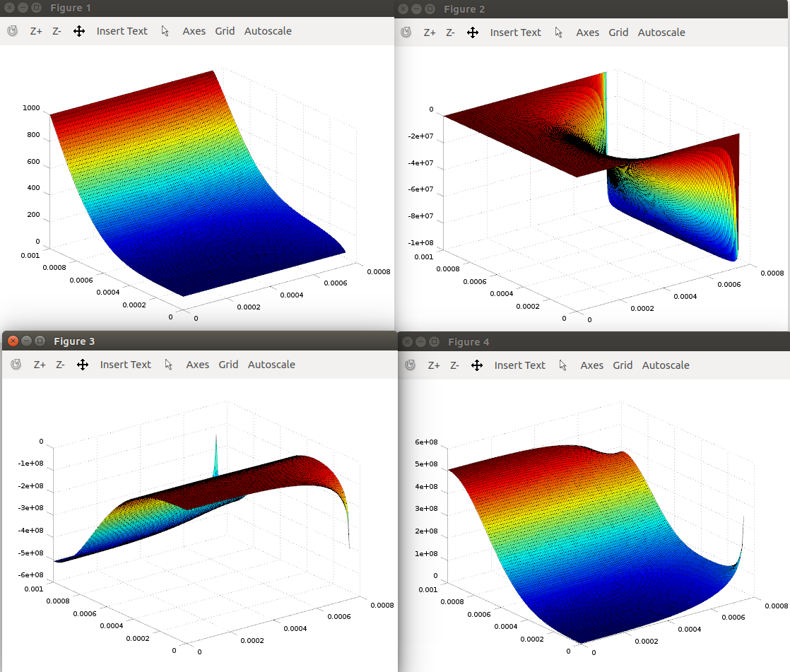790x672 pixels.
Task: Choose the pointer select tool in Figure 2
Action: click(x=559, y=33)
